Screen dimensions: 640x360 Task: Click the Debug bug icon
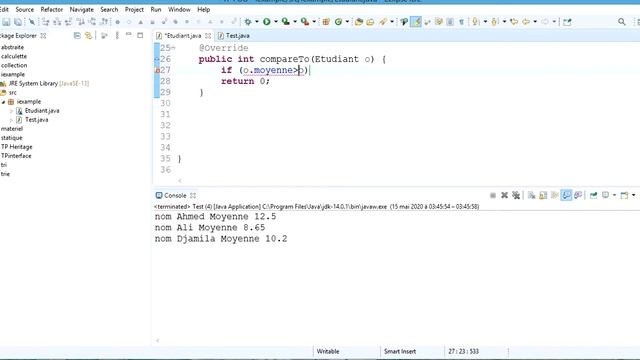tap(248, 22)
